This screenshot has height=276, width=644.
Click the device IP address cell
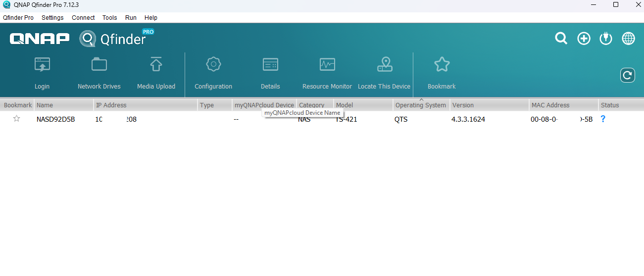[116, 119]
